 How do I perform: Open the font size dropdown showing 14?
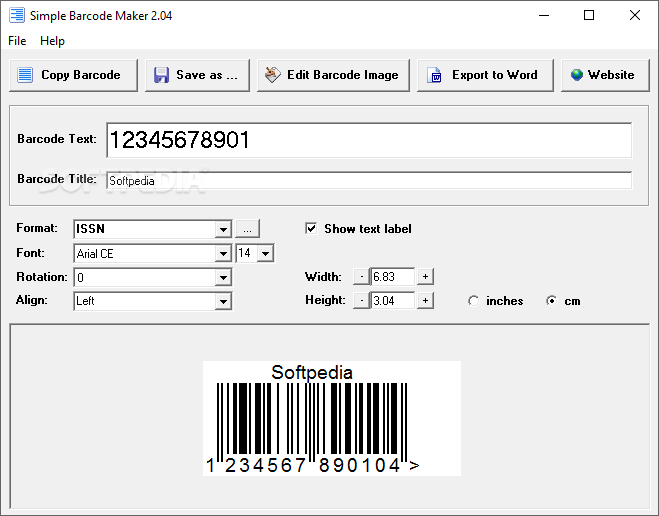(x=266, y=253)
